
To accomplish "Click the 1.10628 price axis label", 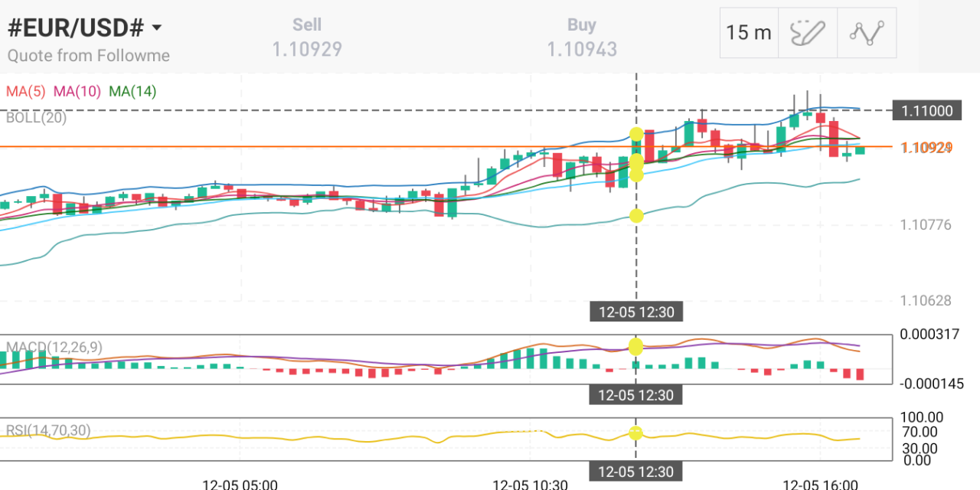I will 926,300.
